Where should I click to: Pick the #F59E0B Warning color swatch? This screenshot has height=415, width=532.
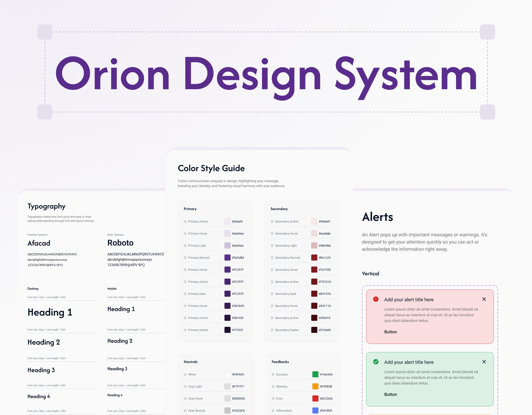click(315, 386)
